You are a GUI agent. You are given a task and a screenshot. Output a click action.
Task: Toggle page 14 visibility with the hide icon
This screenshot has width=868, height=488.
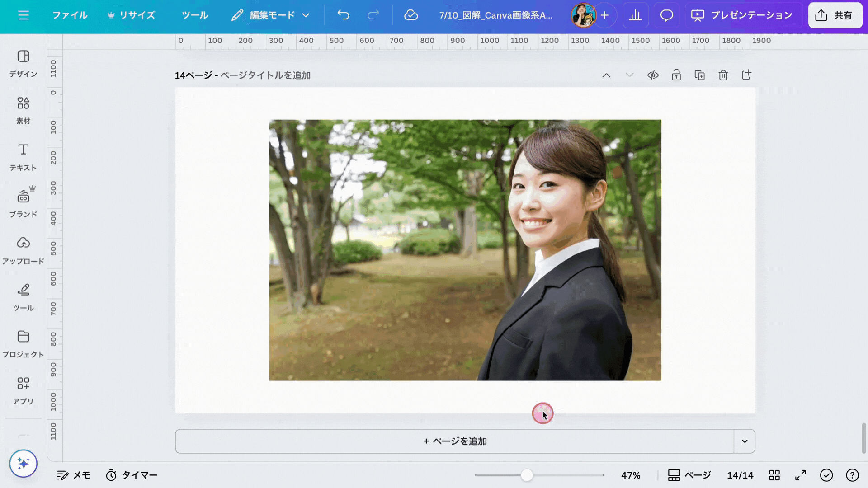(652, 75)
